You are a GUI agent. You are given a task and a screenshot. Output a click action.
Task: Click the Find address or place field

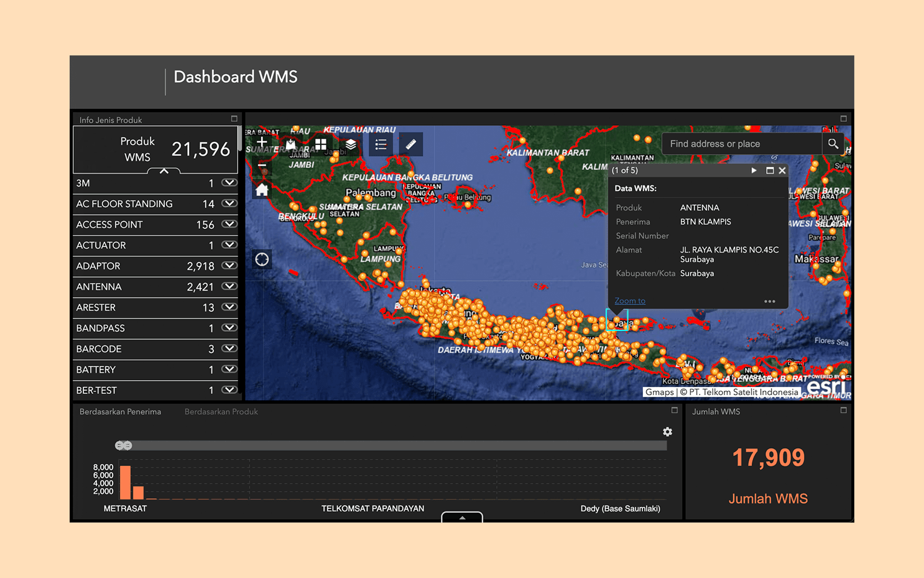point(742,144)
